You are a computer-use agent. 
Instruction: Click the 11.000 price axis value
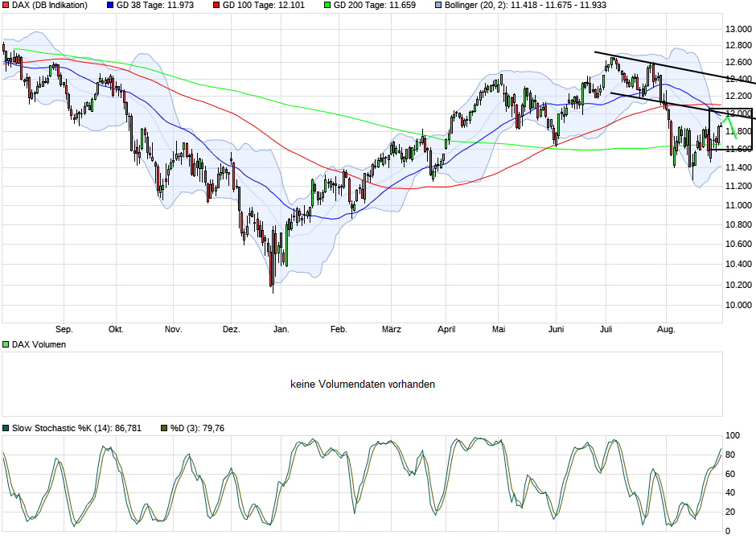click(738, 205)
